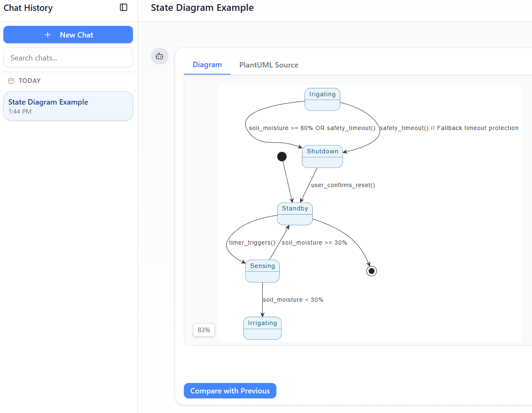
Task: Select the Standby state node
Action: [x=295, y=214]
